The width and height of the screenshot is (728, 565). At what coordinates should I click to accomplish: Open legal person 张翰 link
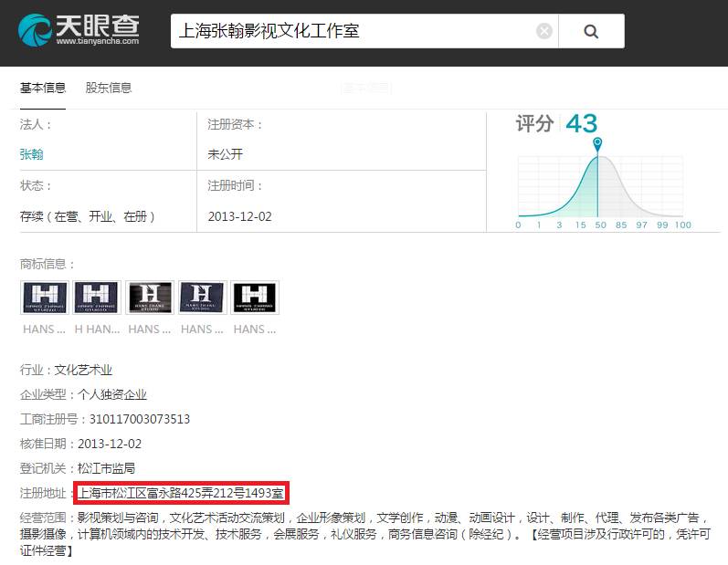pos(32,154)
